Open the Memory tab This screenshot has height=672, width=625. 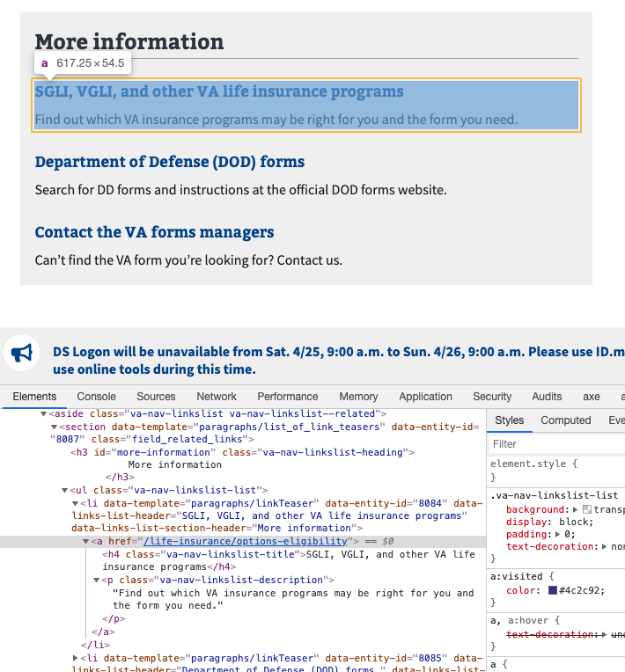coord(358,397)
